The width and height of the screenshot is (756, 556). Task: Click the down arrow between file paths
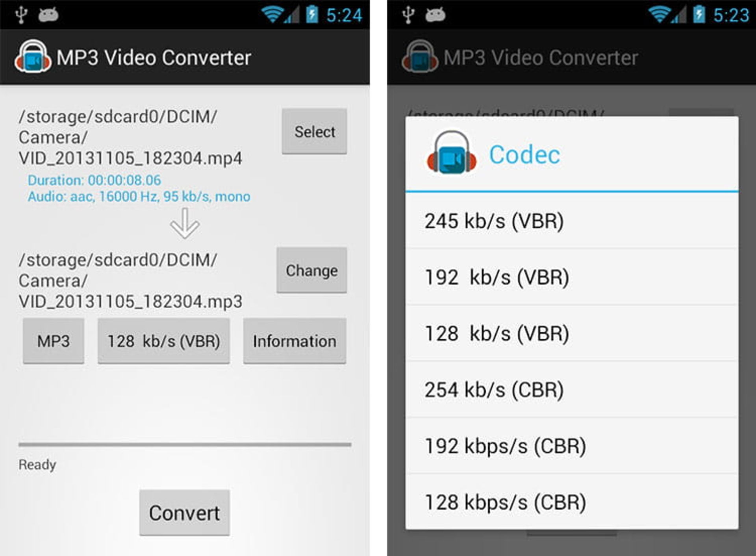click(x=185, y=223)
